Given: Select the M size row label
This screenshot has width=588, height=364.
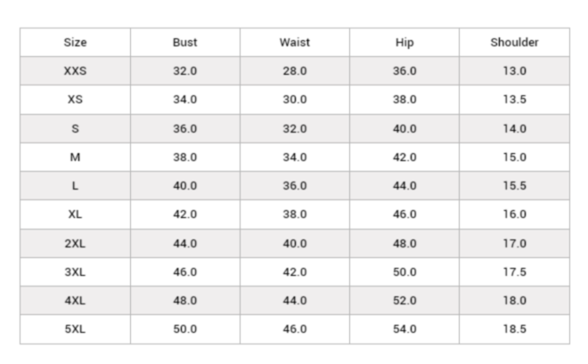Looking at the screenshot, I should (x=75, y=158).
